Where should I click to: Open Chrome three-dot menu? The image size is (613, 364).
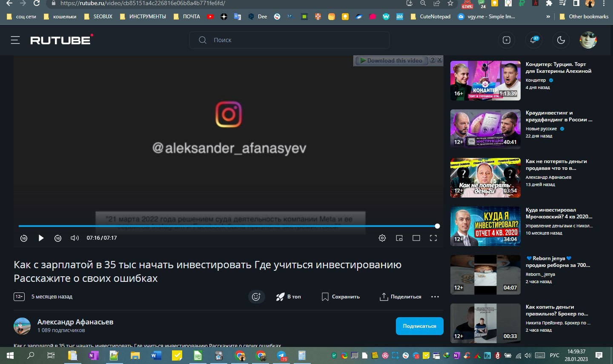click(x=604, y=3)
